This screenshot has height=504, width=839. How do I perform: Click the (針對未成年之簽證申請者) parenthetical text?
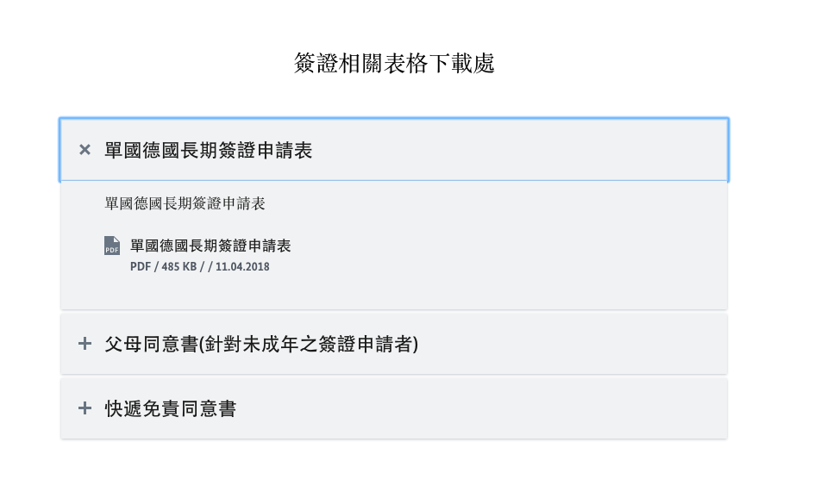coord(308,344)
